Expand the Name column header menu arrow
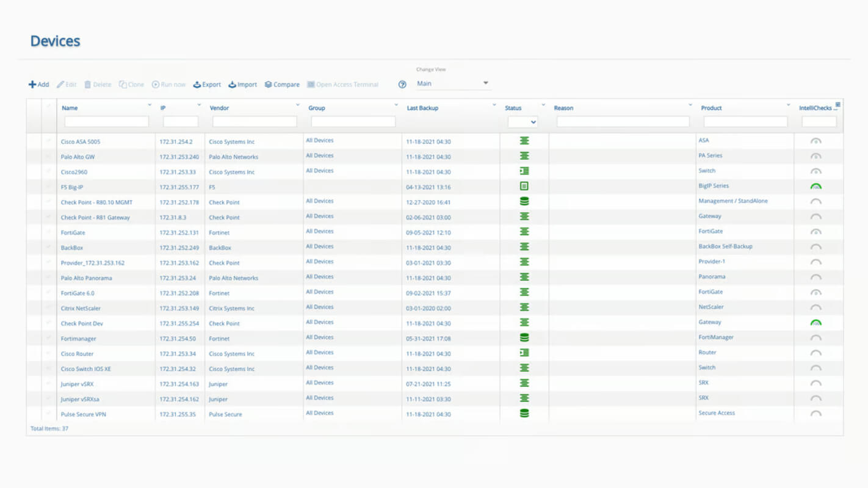Image resolution: width=868 pixels, height=488 pixels. [x=150, y=106]
